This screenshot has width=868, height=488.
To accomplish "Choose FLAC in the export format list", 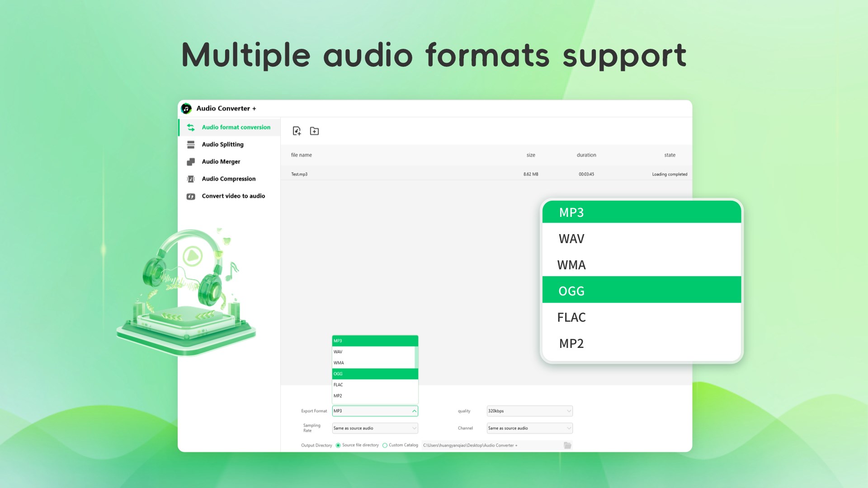I will (375, 385).
